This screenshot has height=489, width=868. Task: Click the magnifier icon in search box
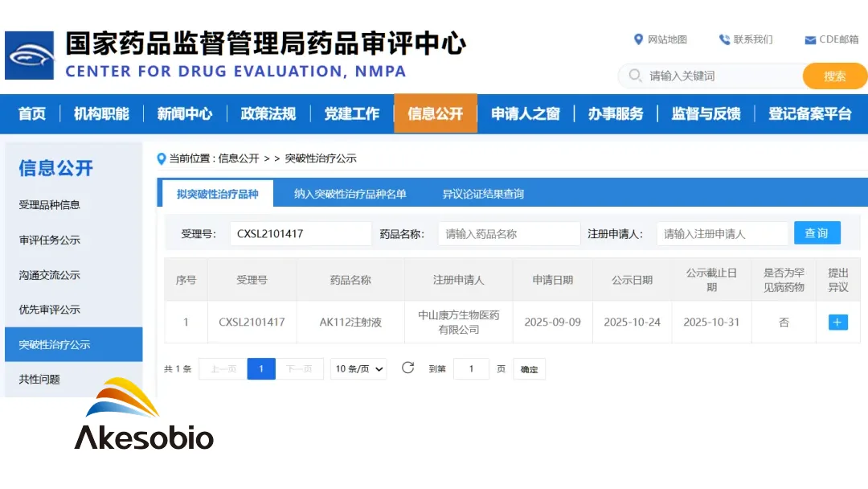coord(636,76)
